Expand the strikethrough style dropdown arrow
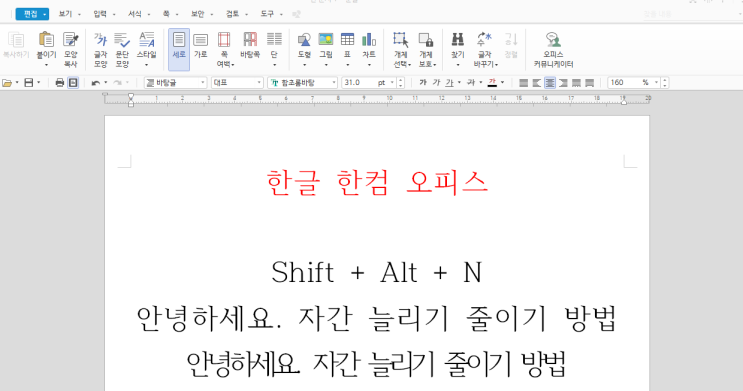Image resolution: width=743 pixels, height=391 pixels. point(480,82)
